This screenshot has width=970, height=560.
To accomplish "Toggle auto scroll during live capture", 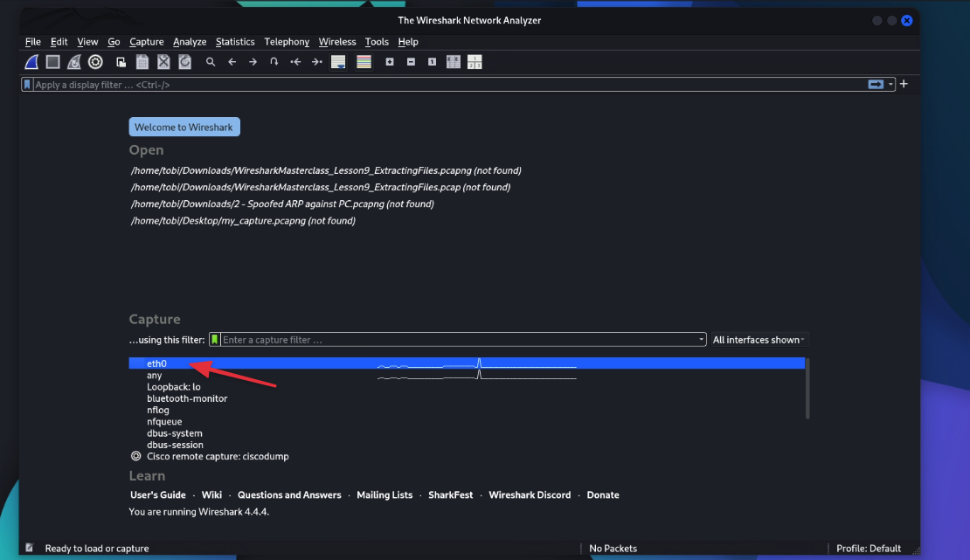I will coord(338,62).
